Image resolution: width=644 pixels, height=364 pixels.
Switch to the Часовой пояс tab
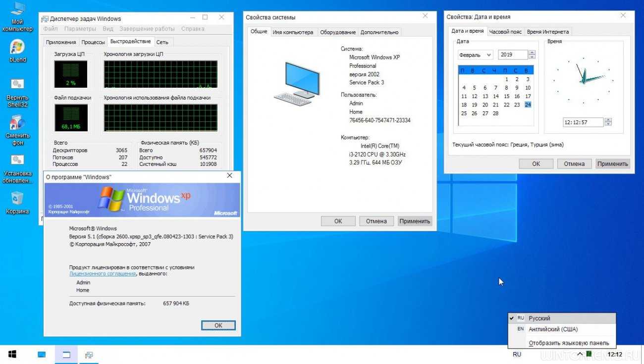pyautogui.click(x=505, y=32)
